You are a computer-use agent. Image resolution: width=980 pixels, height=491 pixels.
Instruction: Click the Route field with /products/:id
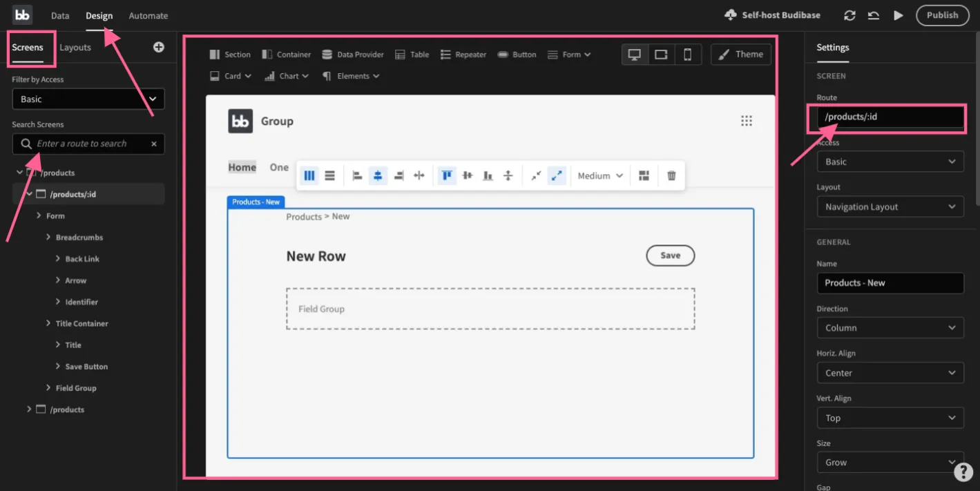pyautogui.click(x=890, y=117)
